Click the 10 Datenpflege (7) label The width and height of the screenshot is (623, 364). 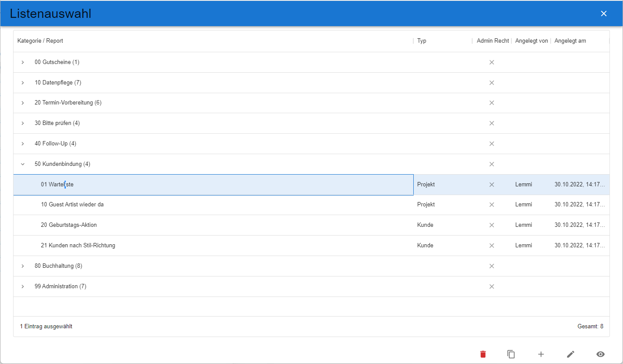click(58, 83)
